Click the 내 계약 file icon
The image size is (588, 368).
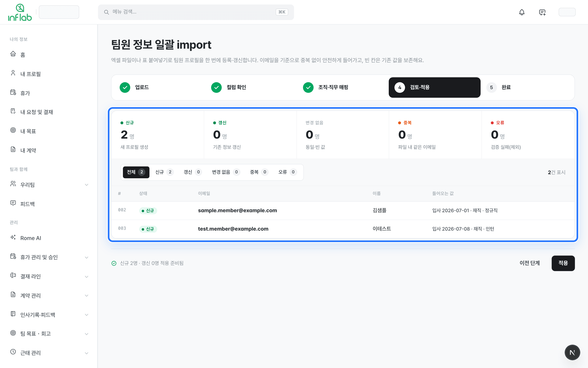coord(13,149)
